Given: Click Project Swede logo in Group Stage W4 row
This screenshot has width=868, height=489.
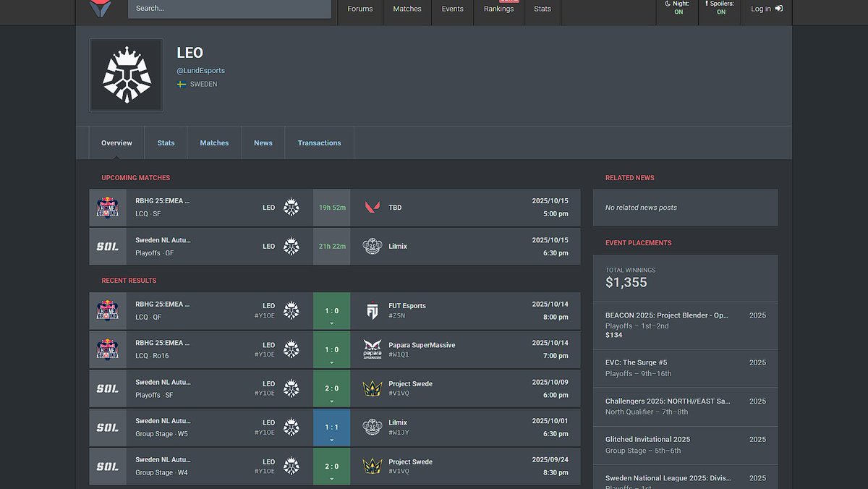Looking at the screenshot, I should (373, 467).
